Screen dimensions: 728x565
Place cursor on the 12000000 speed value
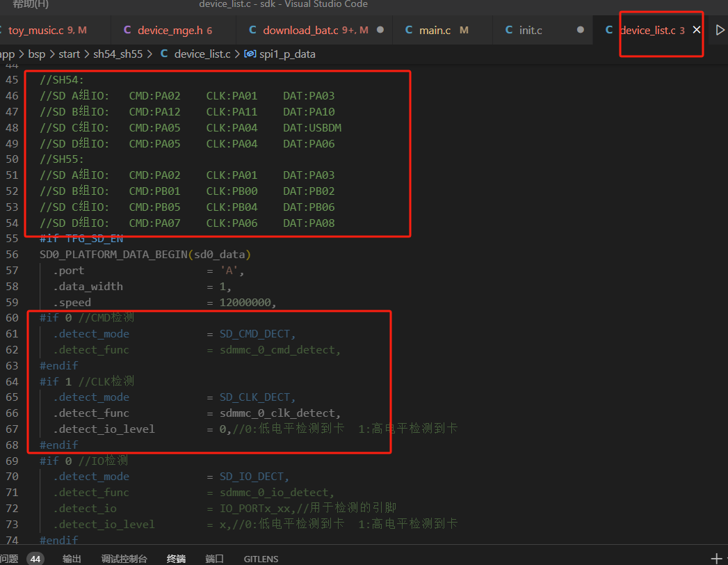(x=245, y=303)
